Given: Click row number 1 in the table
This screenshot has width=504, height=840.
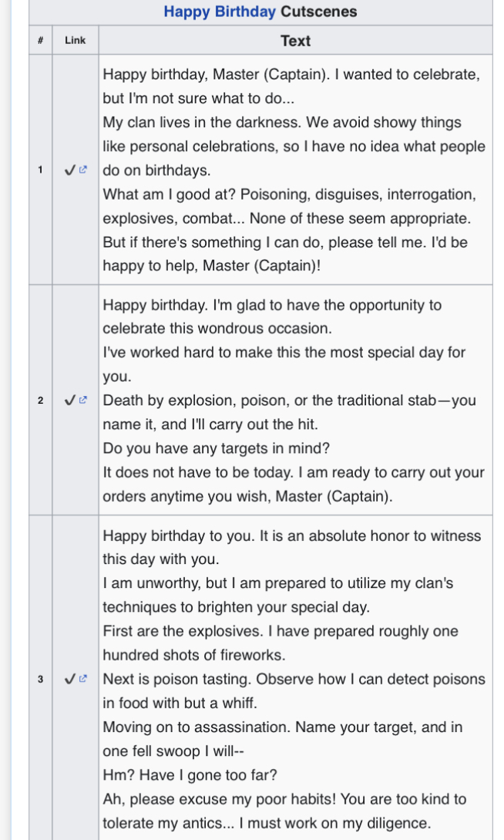Looking at the screenshot, I should click(40, 170).
